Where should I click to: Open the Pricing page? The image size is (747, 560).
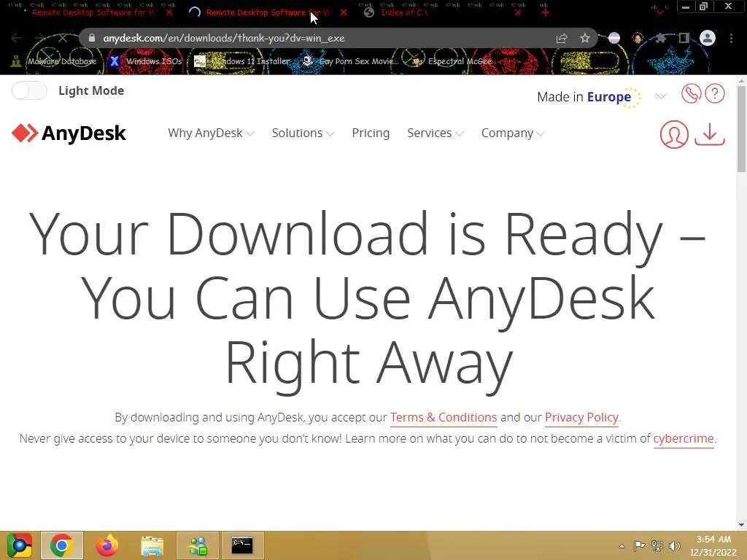pos(371,133)
